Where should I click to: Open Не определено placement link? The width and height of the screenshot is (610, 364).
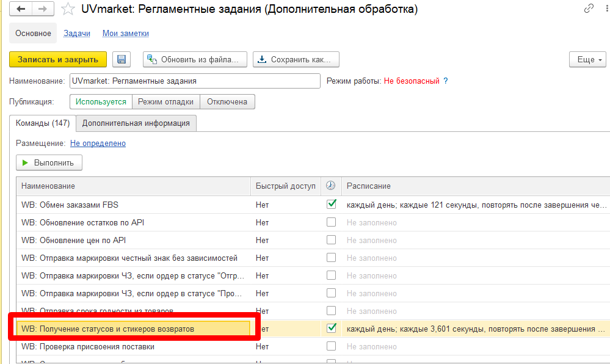[x=98, y=144]
